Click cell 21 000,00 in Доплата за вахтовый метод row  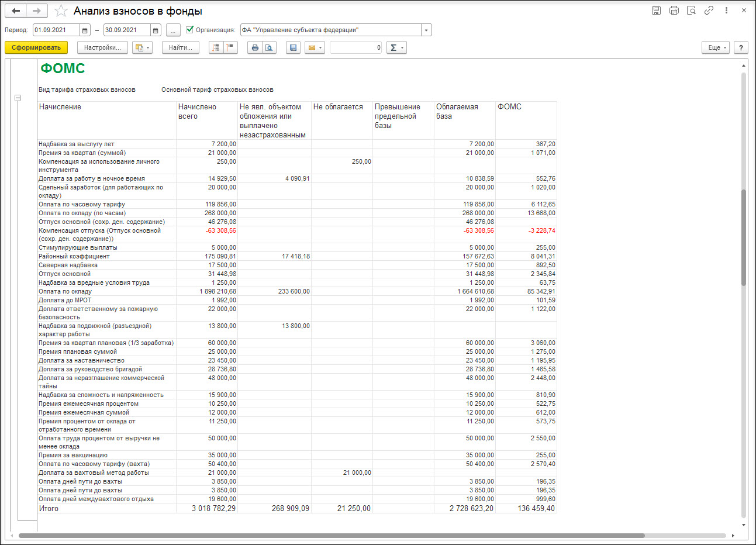357,472
